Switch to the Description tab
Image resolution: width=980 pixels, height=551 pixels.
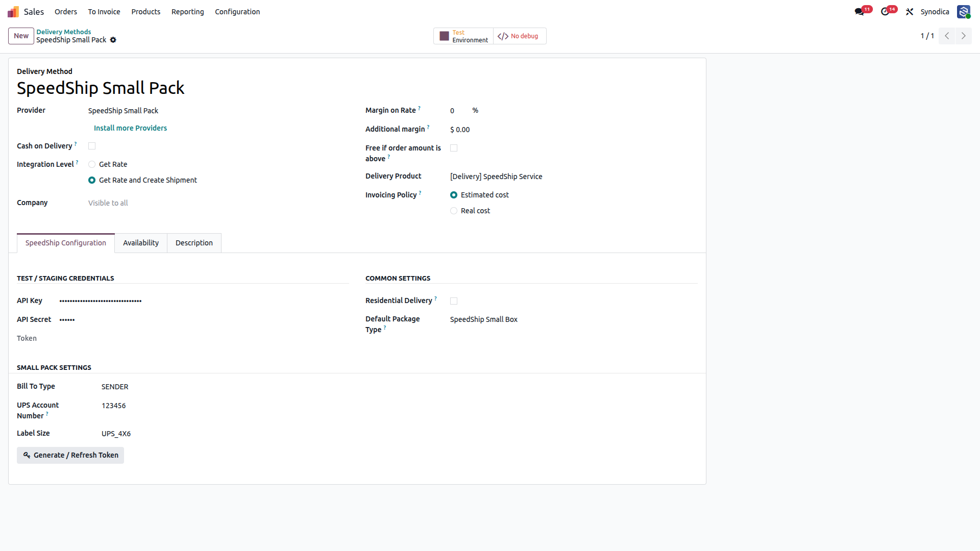[194, 243]
